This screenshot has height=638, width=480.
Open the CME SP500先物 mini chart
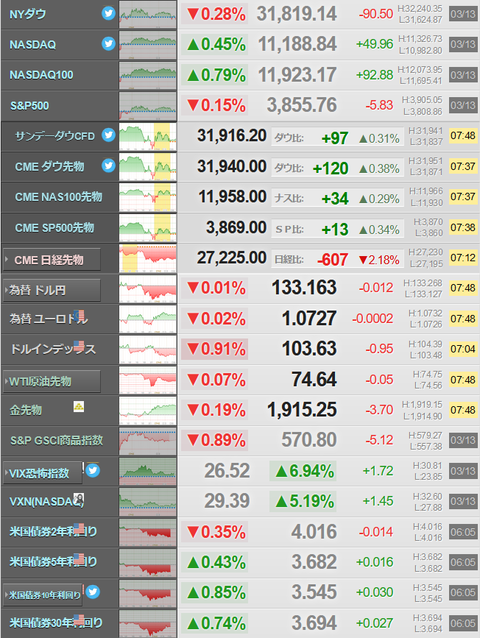[148, 228]
